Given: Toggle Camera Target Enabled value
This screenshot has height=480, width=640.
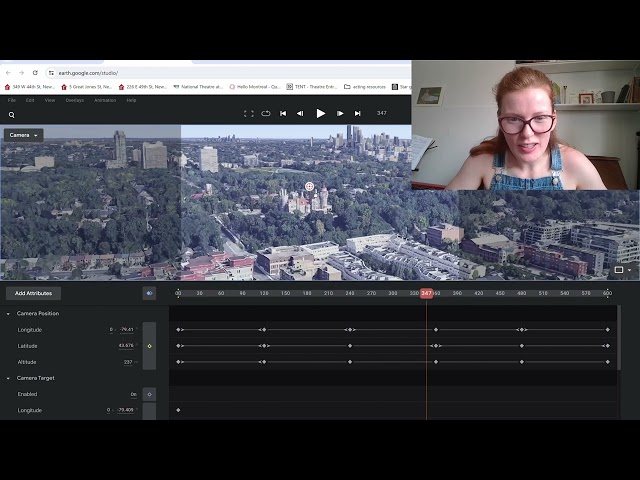Looking at the screenshot, I should click(133, 394).
